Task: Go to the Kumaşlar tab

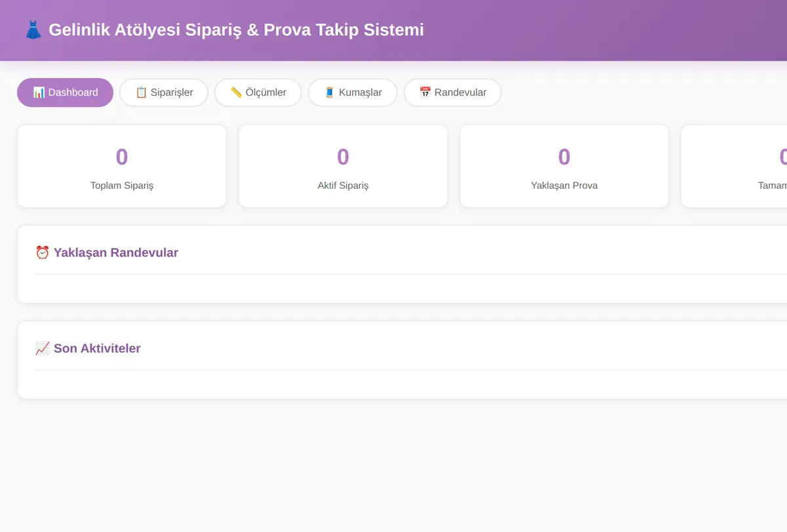Action: (x=353, y=92)
